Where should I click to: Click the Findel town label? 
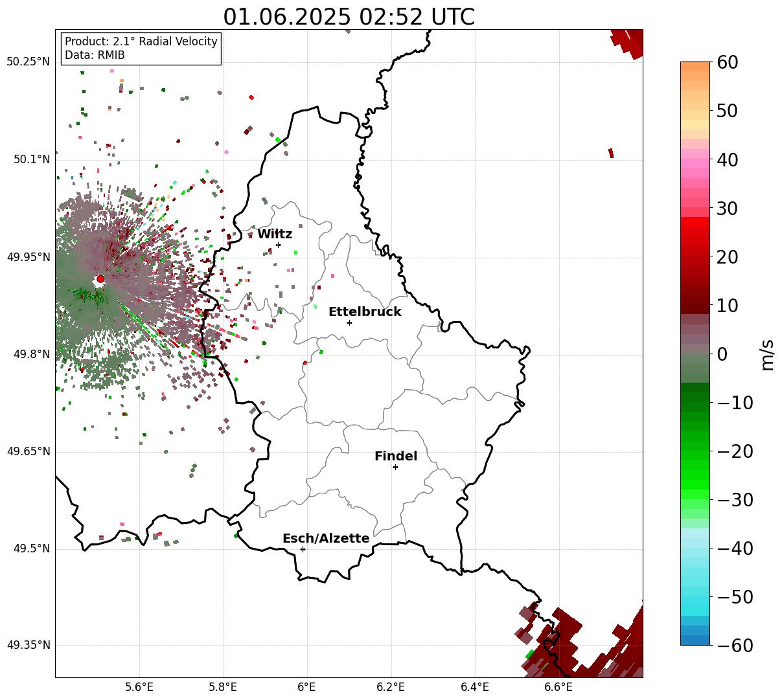[x=396, y=457]
